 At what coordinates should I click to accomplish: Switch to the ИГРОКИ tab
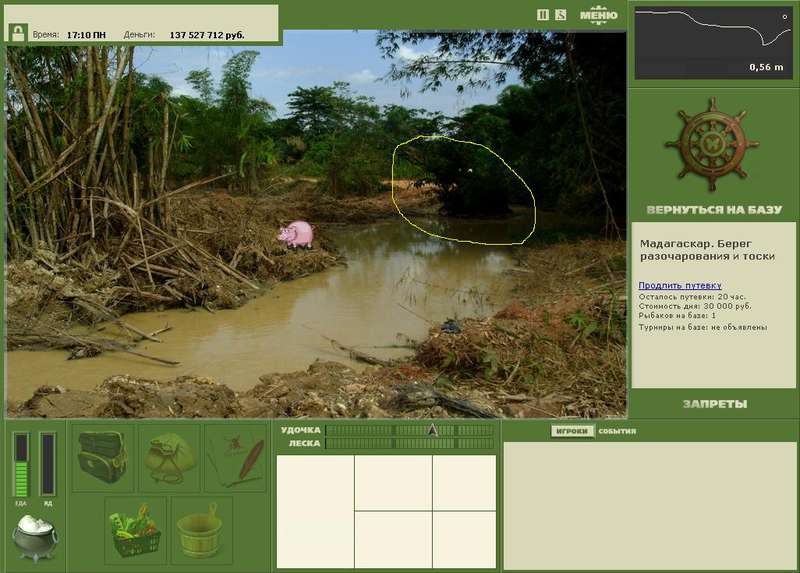[x=572, y=431]
